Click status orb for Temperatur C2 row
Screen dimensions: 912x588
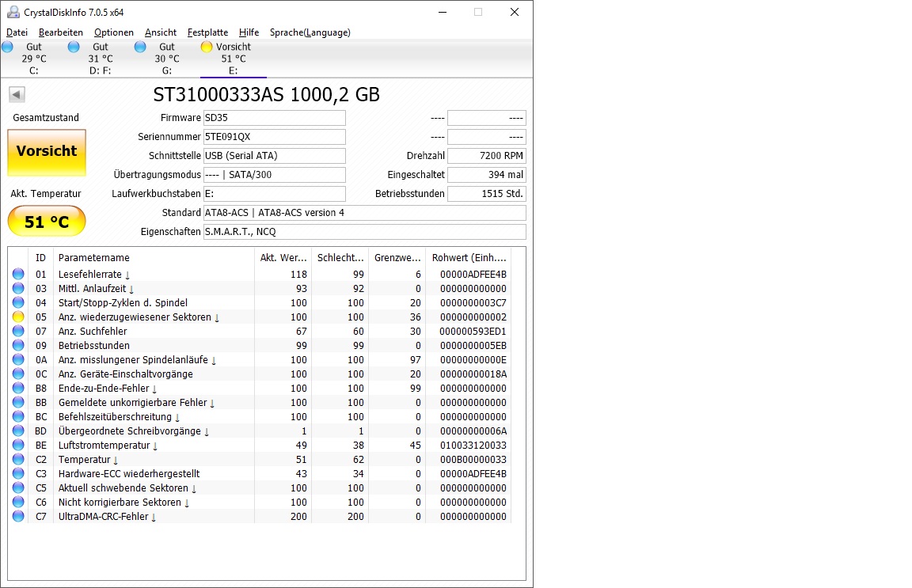19,460
